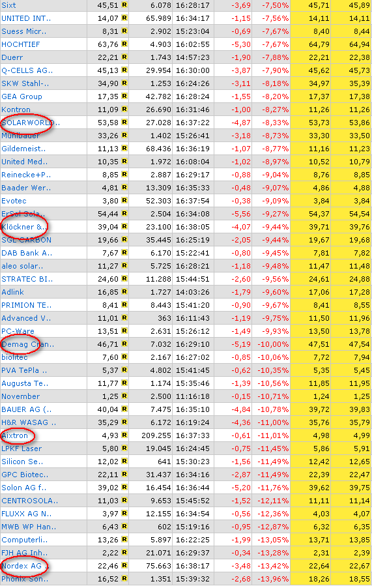Open the Demag Cran.. stock link

pos(28,344)
